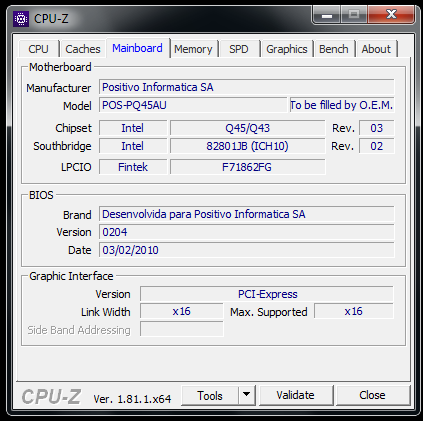
Task: Click the Southbridge label
Action: [x=62, y=146]
